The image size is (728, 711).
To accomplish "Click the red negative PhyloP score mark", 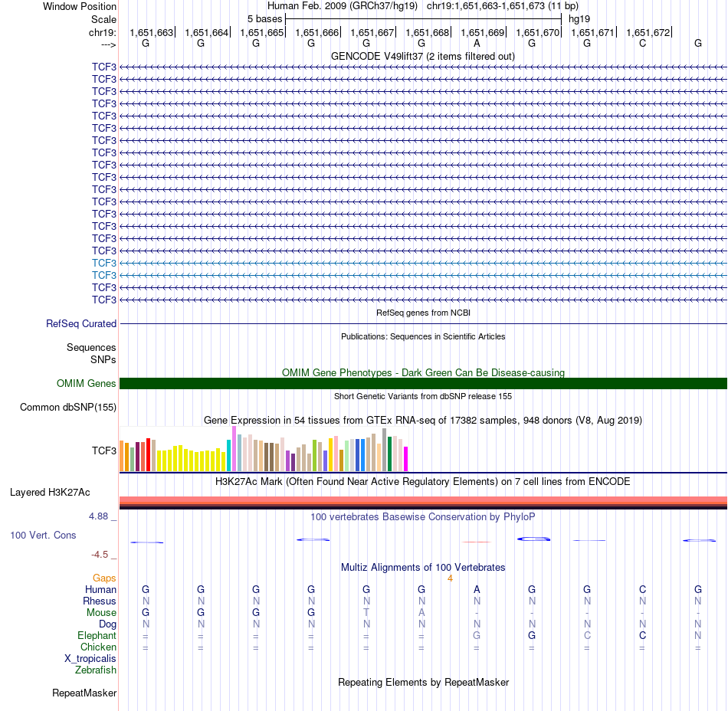I will tap(477, 542).
